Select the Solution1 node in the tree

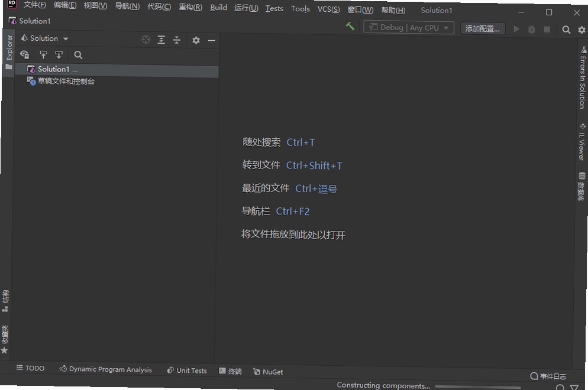click(117, 70)
